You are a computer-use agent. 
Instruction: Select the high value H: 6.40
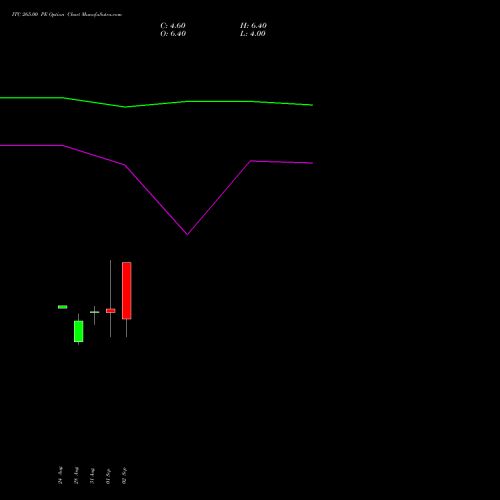(253, 26)
